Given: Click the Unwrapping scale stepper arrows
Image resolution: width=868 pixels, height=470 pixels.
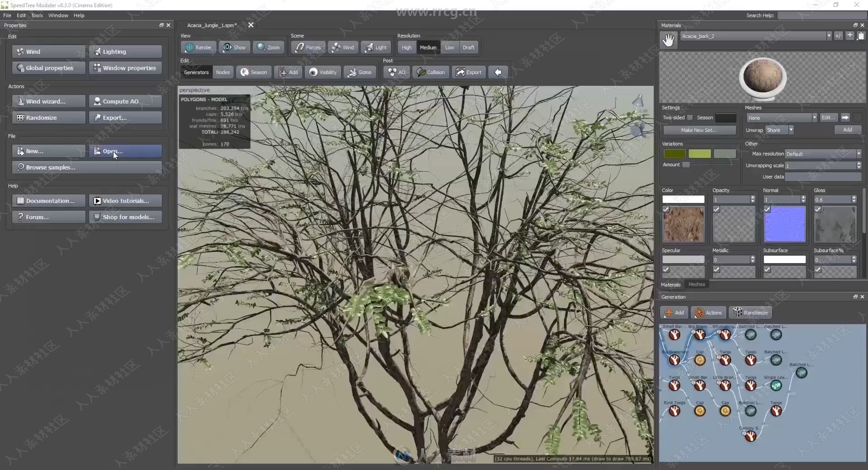Looking at the screenshot, I should click(x=859, y=165).
